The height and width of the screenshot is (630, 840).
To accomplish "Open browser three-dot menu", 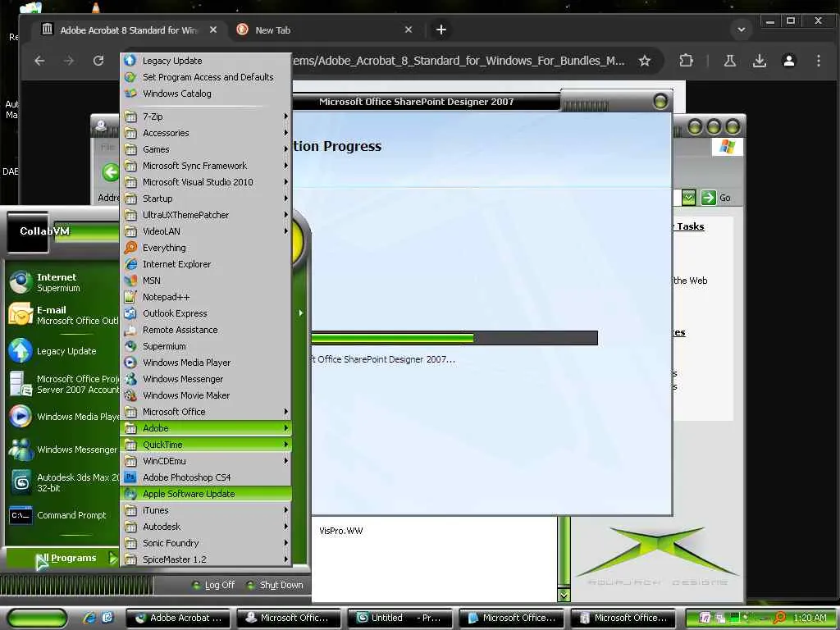I will pyautogui.click(x=818, y=61).
